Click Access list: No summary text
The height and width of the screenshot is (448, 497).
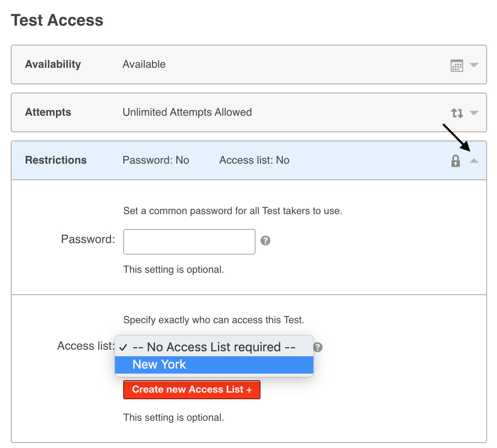click(254, 160)
